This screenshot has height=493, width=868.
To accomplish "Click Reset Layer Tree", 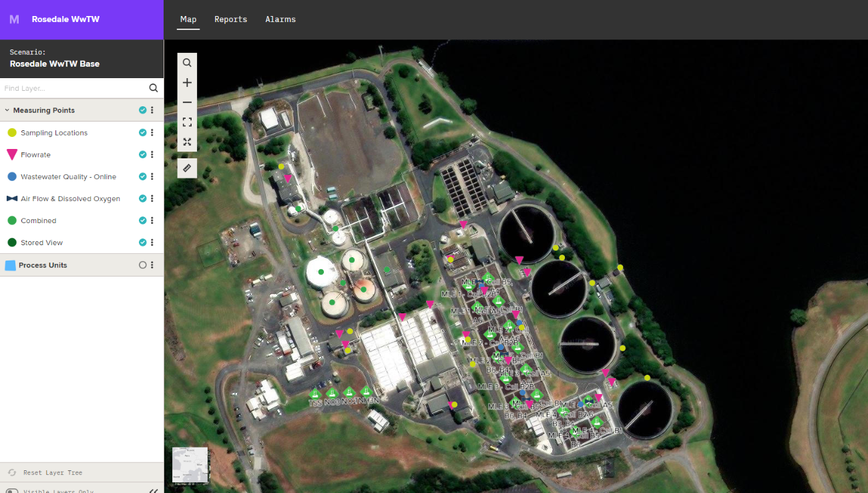I will pos(53,472).
